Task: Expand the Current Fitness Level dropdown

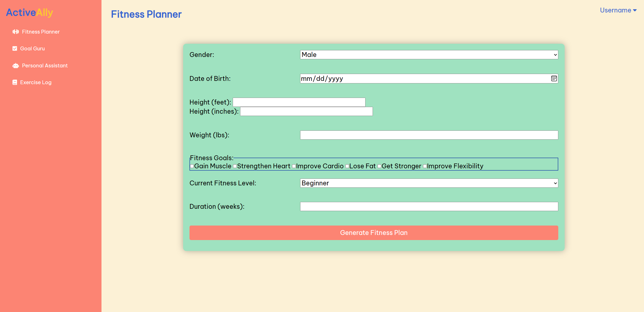Action: click(x=429, y=183)
